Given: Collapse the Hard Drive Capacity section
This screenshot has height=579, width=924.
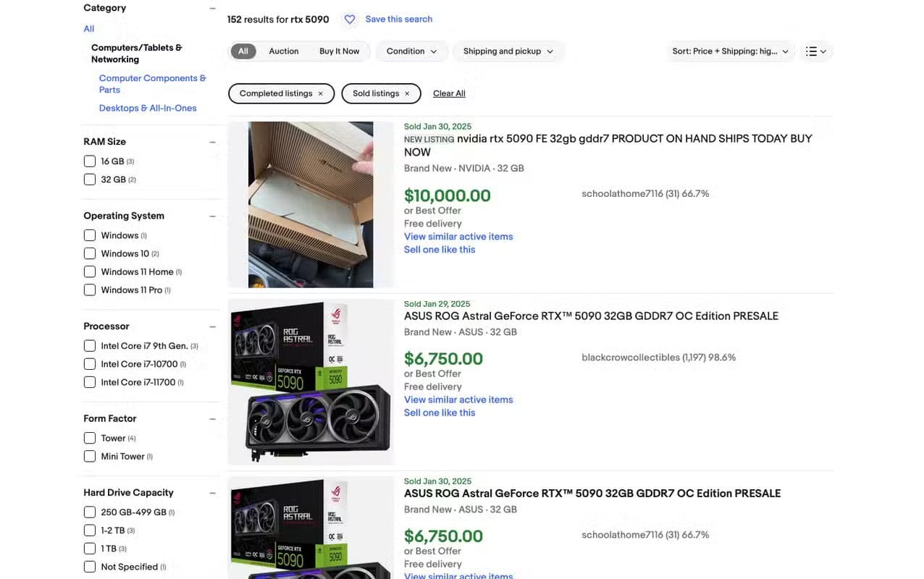Looking at the screenshot, I should (x=212, y=492).
